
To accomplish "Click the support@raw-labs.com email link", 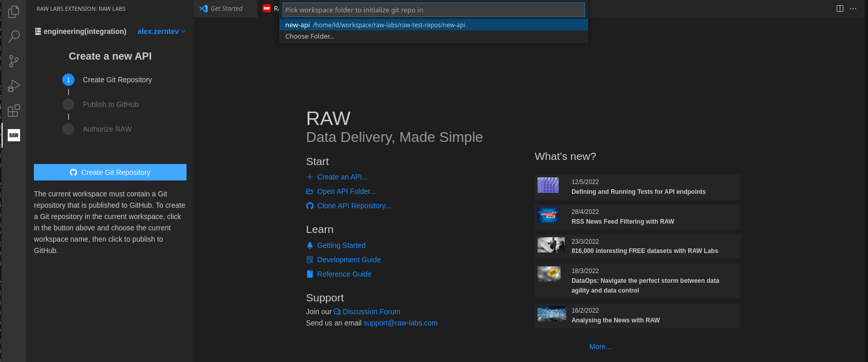I will [400, 323].
